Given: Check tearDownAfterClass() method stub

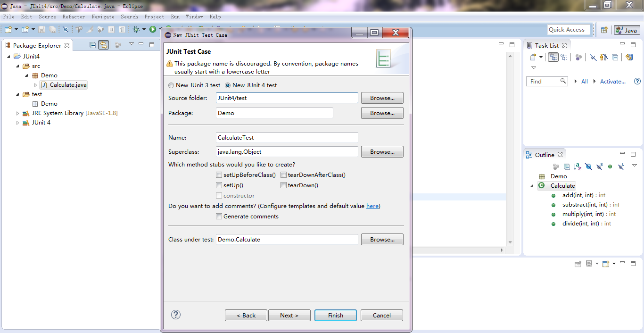Looking at the screenshot, I should pyautogui.click(x=283, y=175).
